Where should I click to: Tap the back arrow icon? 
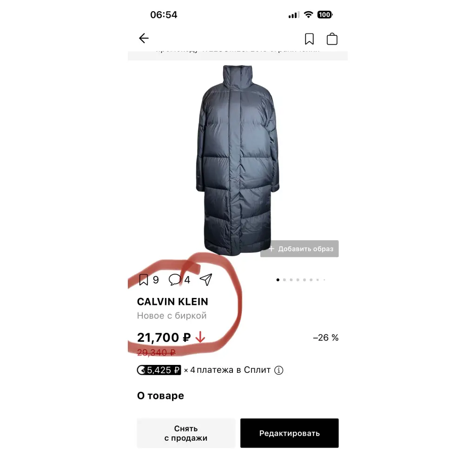tap(144, 38)
